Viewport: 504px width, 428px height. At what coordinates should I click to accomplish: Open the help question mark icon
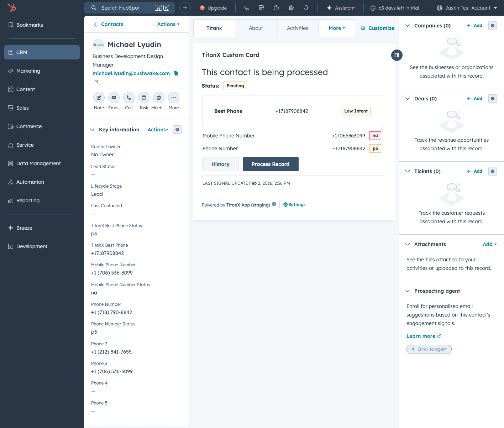coord(276,8)
